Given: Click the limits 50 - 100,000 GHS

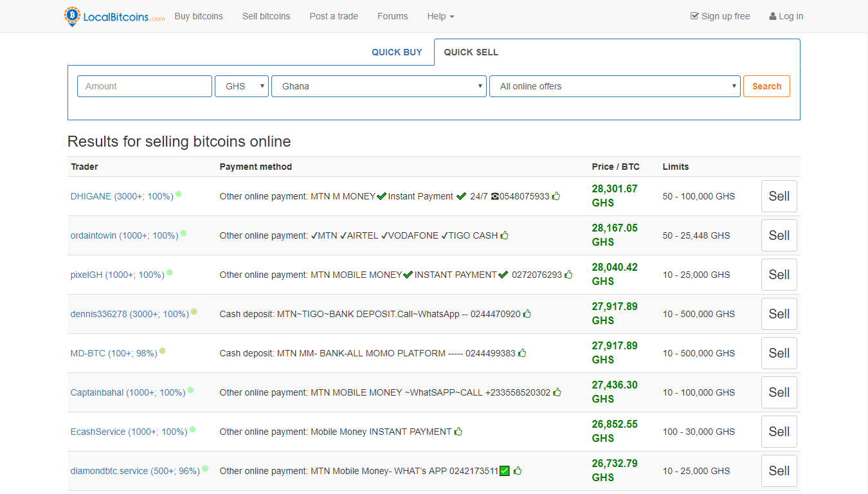Looking at the screenshot, I should 699,196.
